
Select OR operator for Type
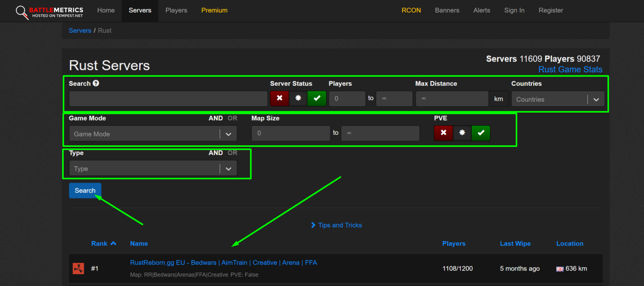(232, 153)
